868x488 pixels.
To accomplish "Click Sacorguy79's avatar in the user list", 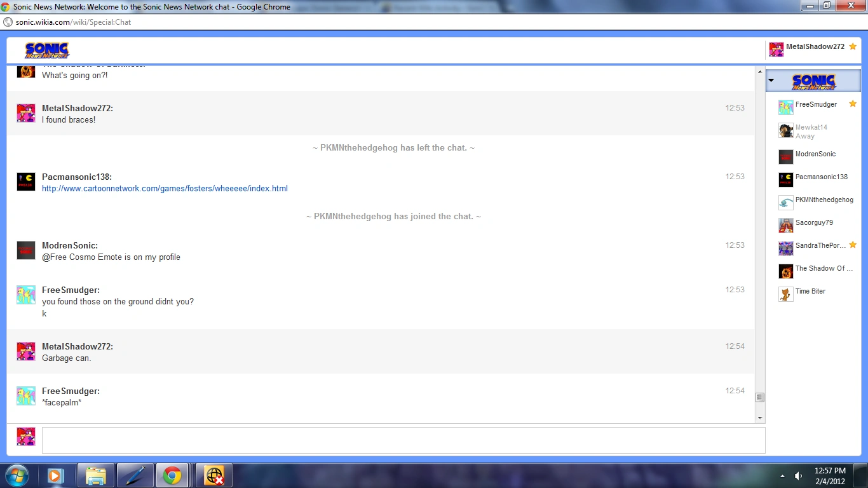I will click(x=785, y=226).
